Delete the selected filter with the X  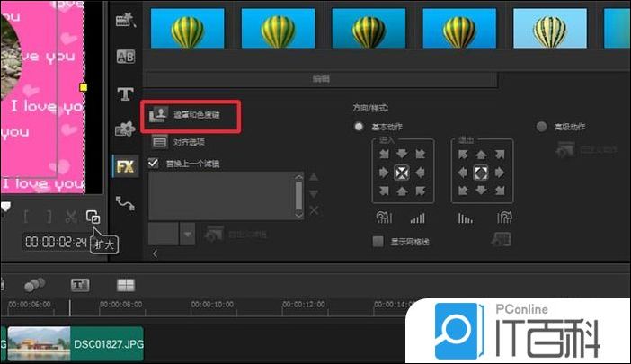314,210
